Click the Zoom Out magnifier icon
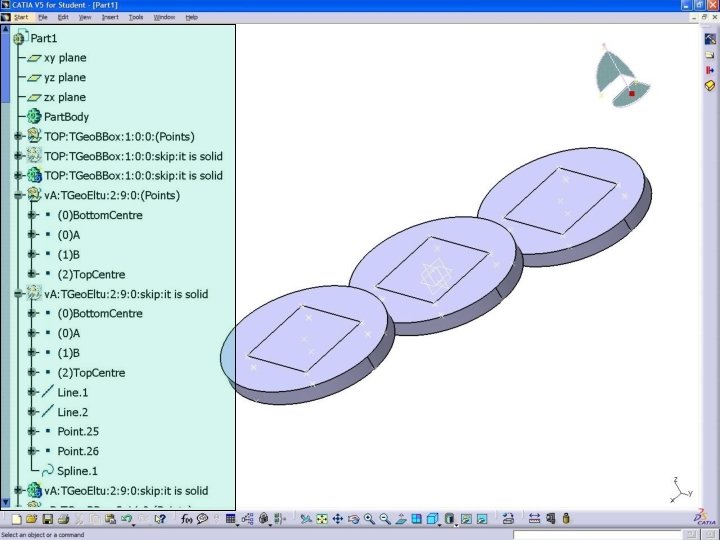Image resolution: width=720 pixels, height=540 pixels. pyautogui.click(x=385, y=519)
